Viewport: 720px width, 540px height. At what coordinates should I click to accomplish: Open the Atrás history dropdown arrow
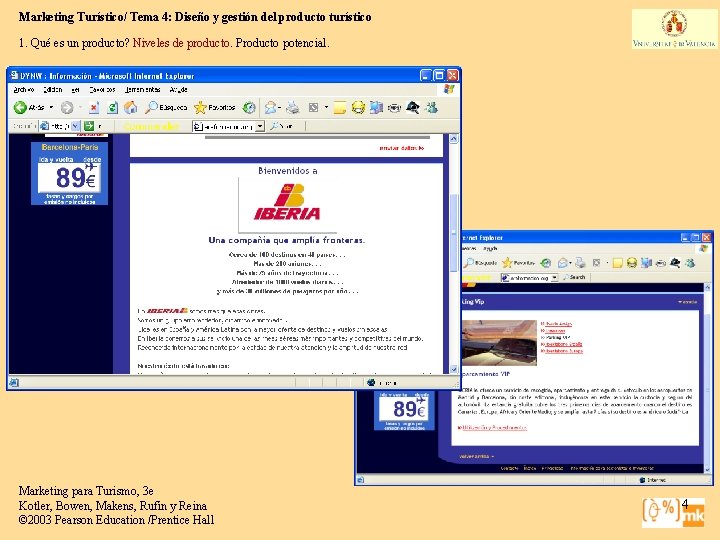point(51,107)
